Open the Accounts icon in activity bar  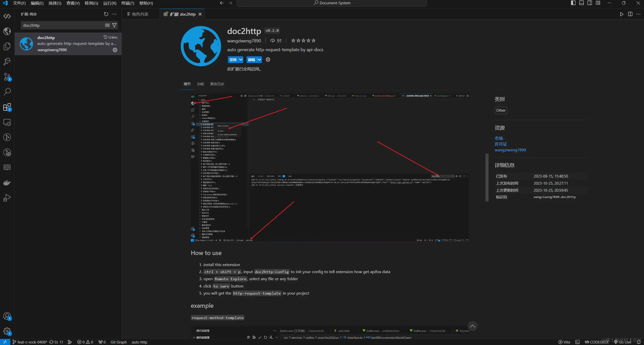click(7, 316)
